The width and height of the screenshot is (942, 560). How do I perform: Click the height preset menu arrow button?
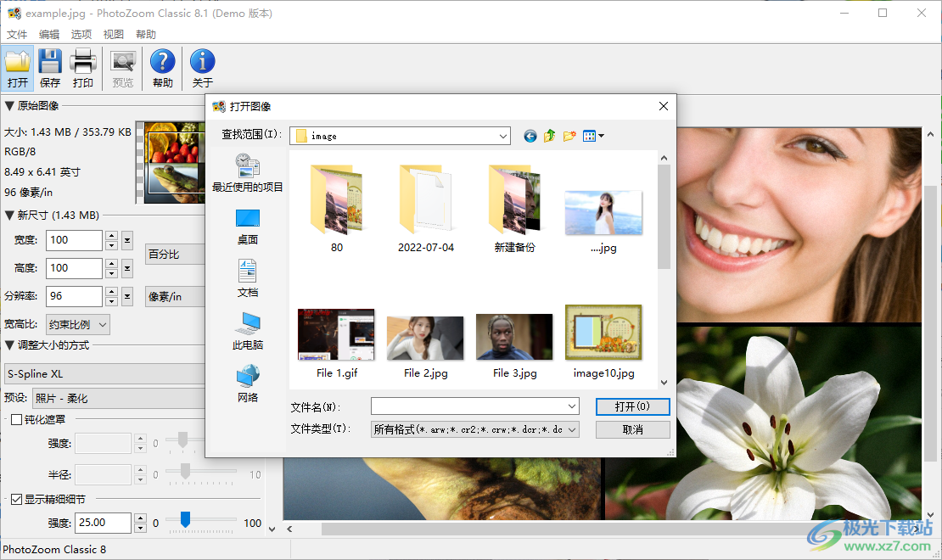[127, 268]
